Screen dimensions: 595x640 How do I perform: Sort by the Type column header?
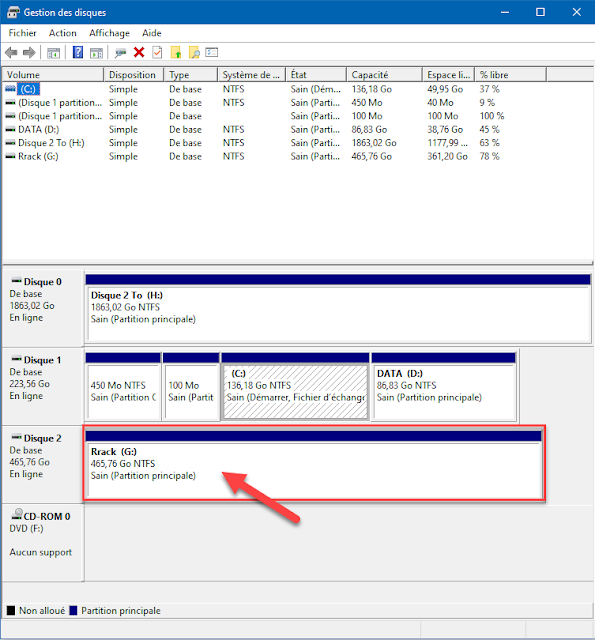[x=191, y=75]
